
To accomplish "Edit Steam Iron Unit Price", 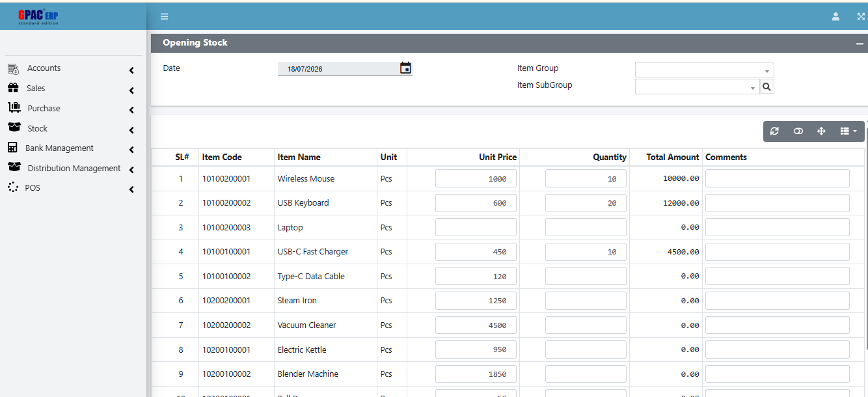I will point(476,301).
